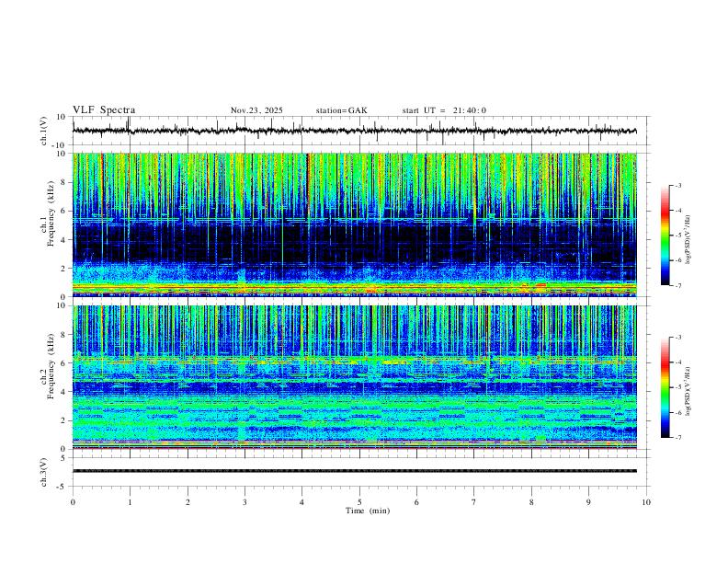
Task: Select the "start UT = 21:40:0" text
Action: (444, 110)
